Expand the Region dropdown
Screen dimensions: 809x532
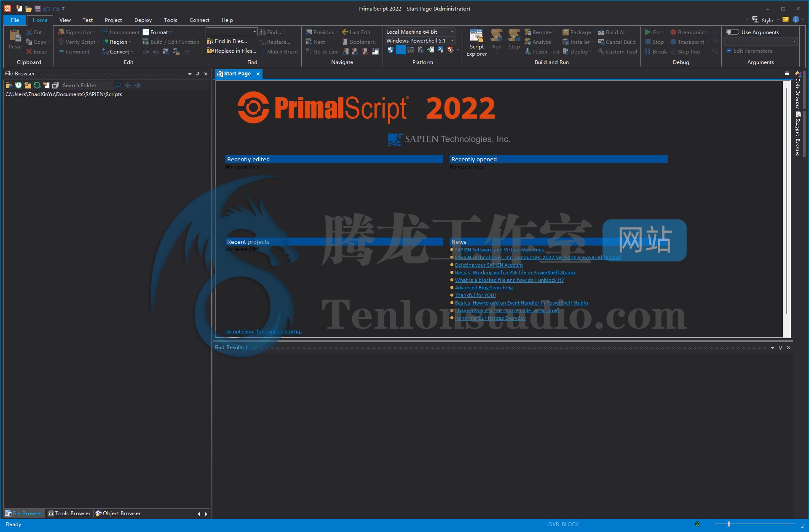click(x=130, y=42)
